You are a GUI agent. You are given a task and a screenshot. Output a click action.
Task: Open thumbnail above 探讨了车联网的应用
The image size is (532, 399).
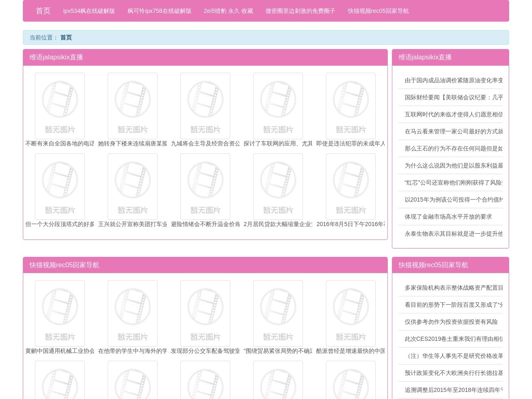(x=278, y=106)
